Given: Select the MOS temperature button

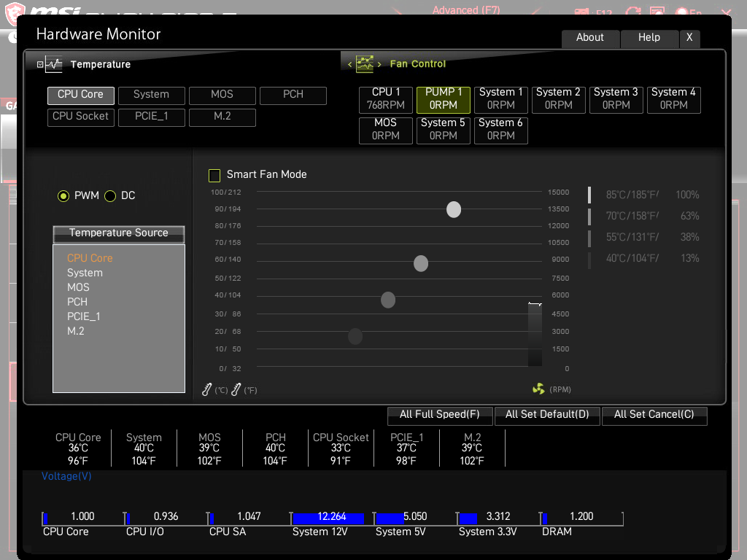Looking at the screenshot, I should (222, 96).
